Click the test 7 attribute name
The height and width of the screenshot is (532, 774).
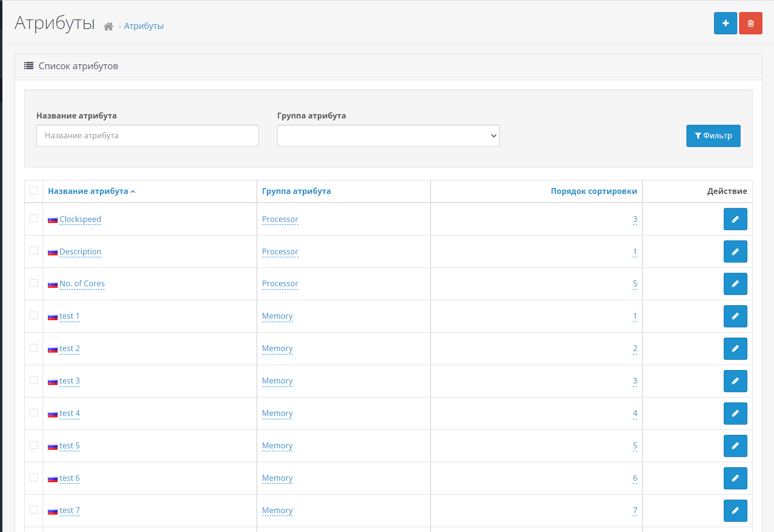pos(70,510)
